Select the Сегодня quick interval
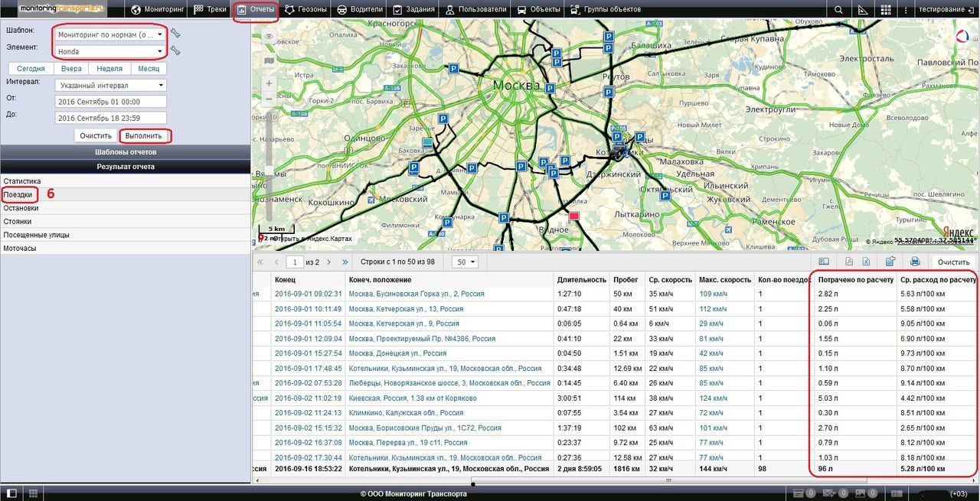This screenshot has height=501, width=980. coord(31,69)
